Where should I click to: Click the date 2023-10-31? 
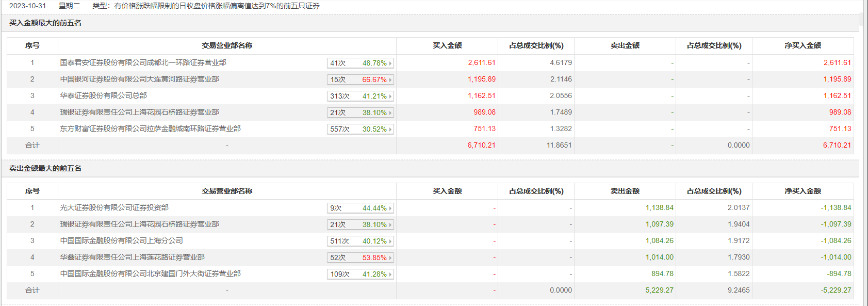point(27,6)
